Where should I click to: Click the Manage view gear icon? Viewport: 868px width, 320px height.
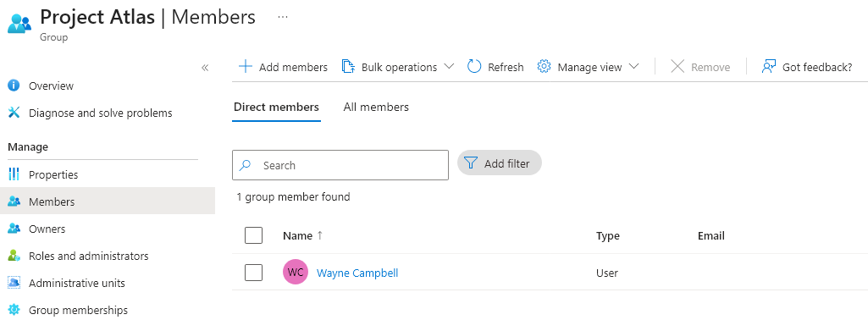[545, 67]
